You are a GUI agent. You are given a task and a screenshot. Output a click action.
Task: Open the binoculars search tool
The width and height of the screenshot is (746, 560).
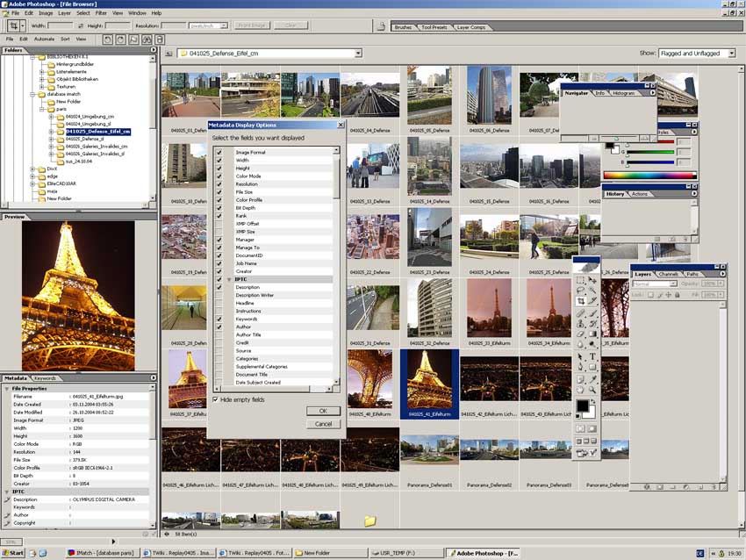147,39
